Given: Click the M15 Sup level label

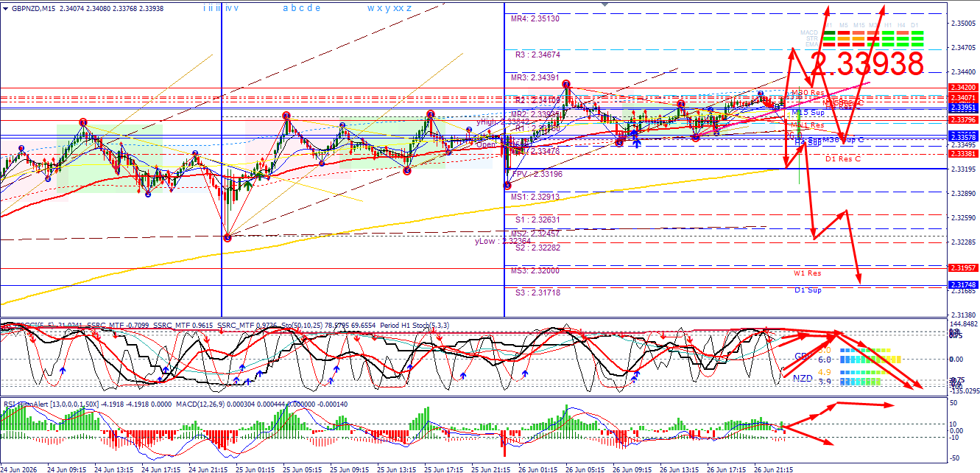Looking at the screenshot, I should coord(808,113).
